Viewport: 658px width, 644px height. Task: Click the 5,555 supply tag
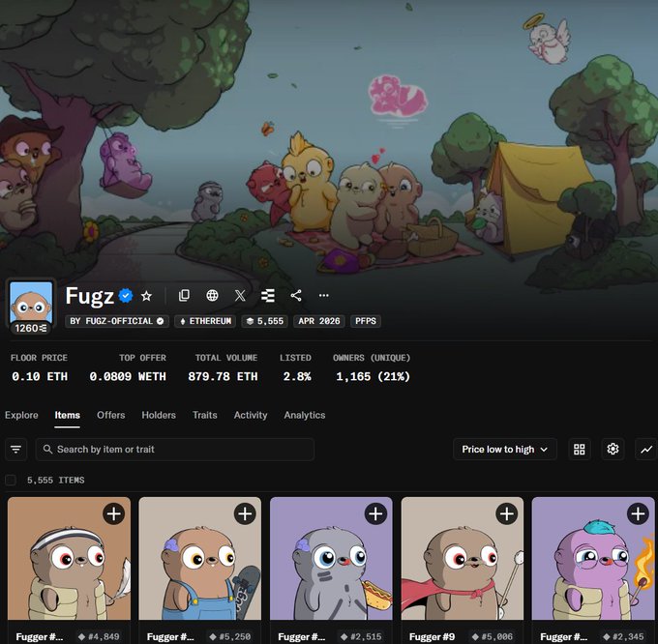point(265,321)
